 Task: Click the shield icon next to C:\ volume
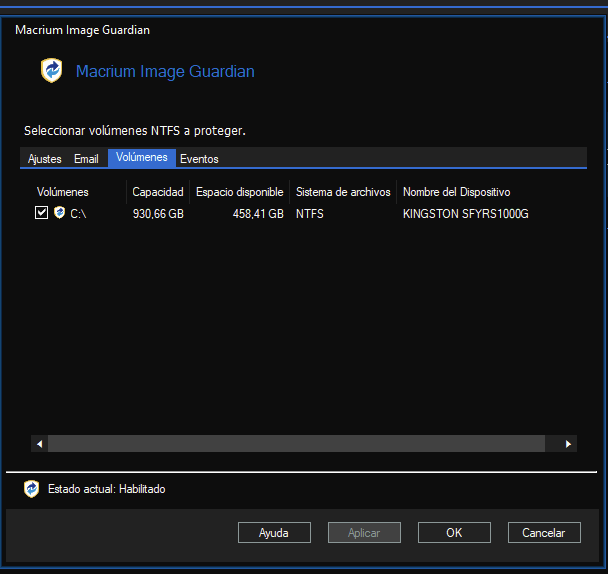(x=59, y=213)
